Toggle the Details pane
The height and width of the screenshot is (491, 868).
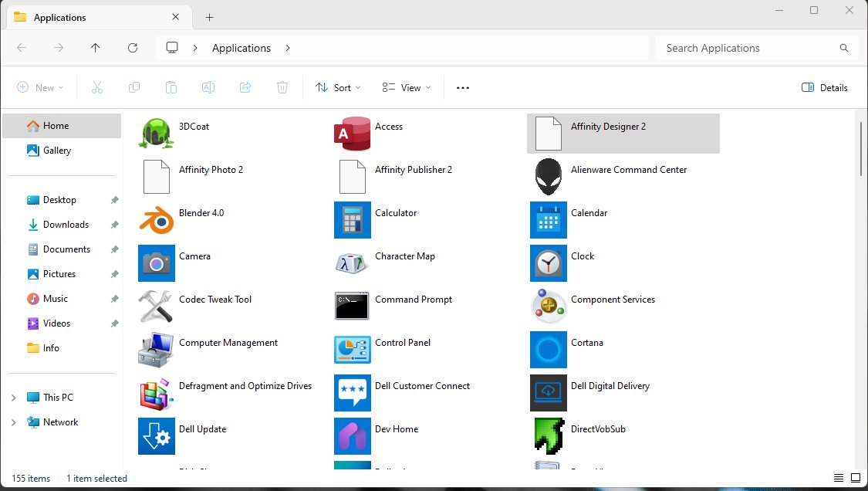pyautogui.click(x=825, y=87)
